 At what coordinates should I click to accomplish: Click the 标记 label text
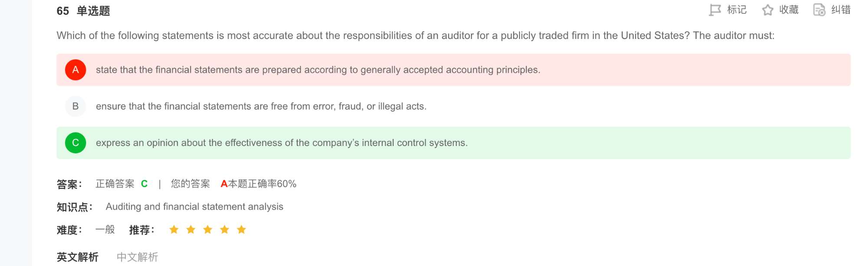point(737,10)
